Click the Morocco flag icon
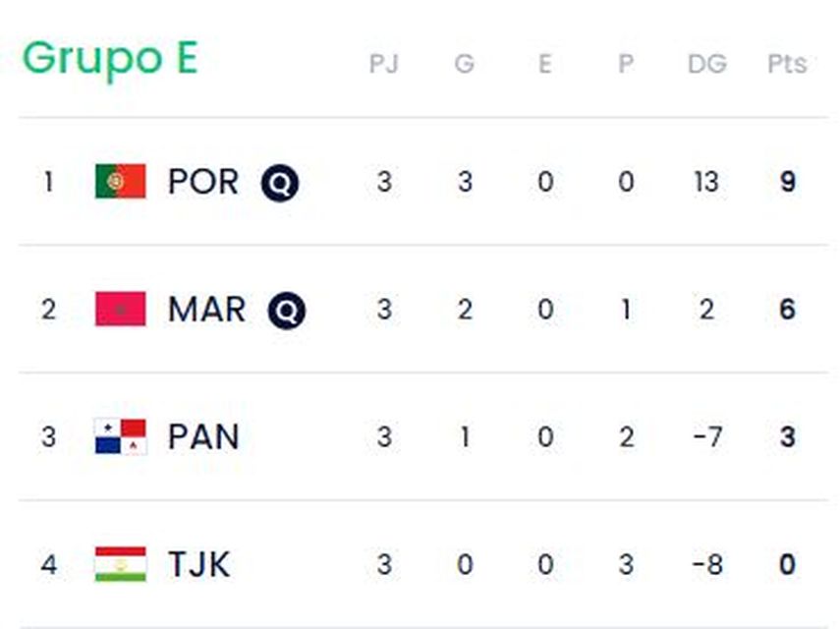The image size is (840, 629). pos(120,310)
